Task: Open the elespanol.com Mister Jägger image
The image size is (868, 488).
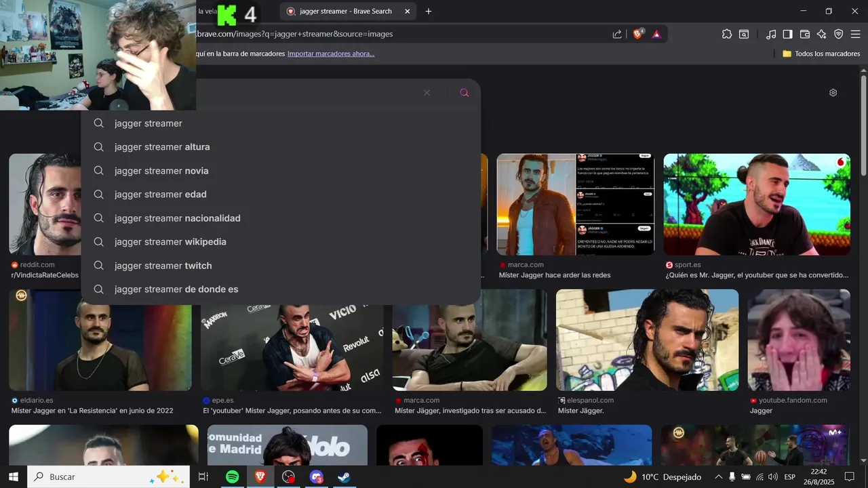Action: pos(648,340)
